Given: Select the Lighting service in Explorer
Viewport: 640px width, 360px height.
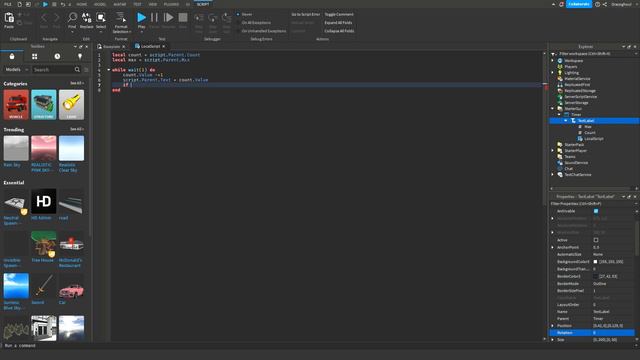Looking at the screenshot, I should tap(571, 73).
